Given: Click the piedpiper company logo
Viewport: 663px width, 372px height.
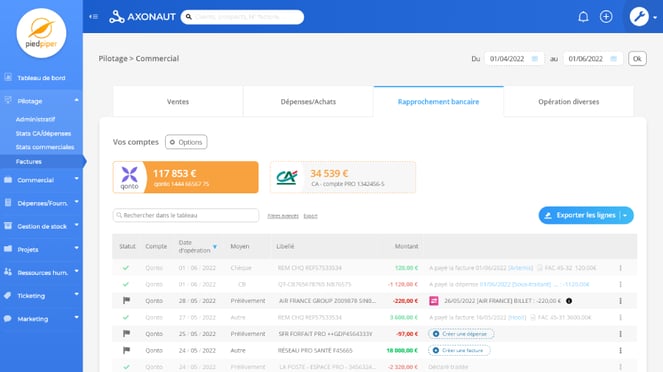Looking at the screenshot, I should pos(41,33).
